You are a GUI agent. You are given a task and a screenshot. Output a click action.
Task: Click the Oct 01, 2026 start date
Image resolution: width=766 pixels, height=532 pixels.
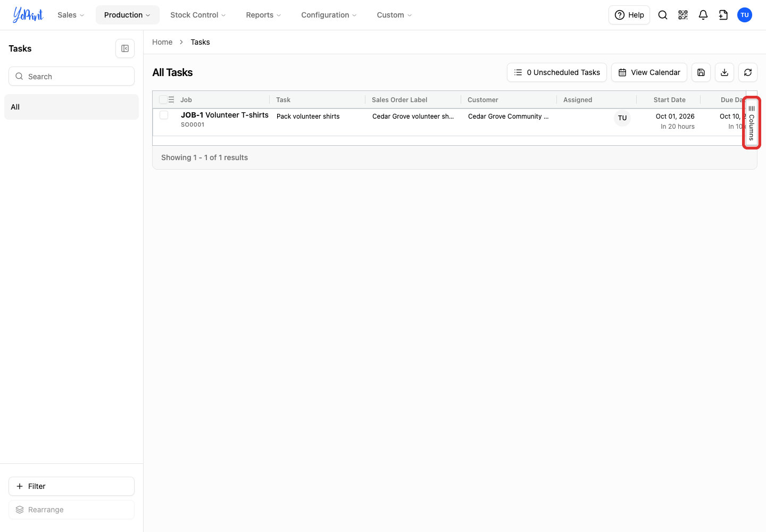(x=675, y=116)
